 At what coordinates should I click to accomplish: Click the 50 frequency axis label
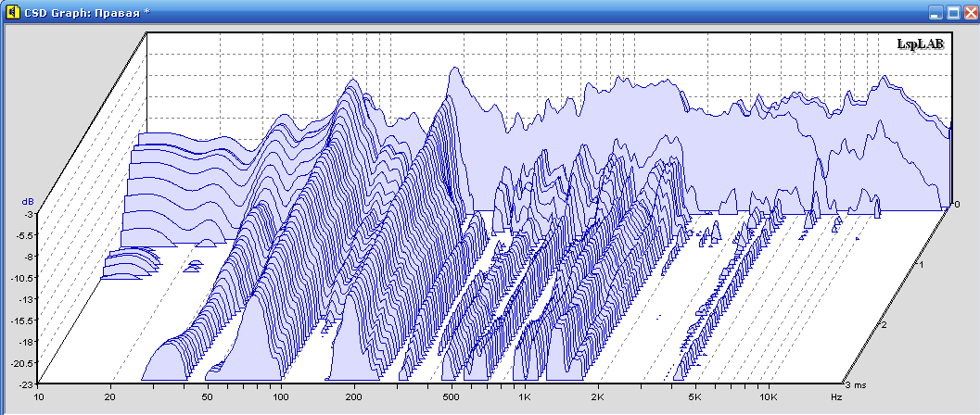[208, 396]
